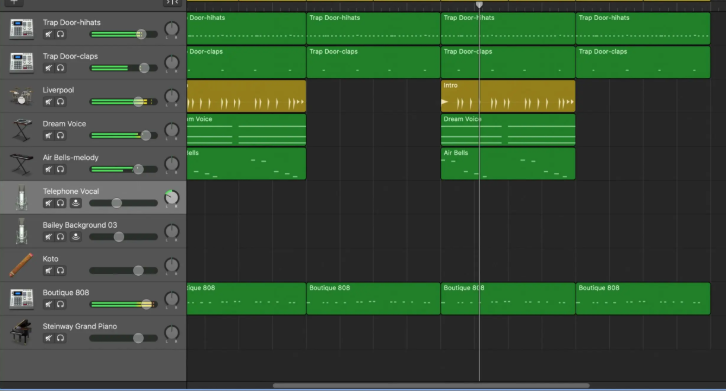Screen dimensions: 726x391
Task: Select the Air Bells region near the playhead
Action: 508,164
